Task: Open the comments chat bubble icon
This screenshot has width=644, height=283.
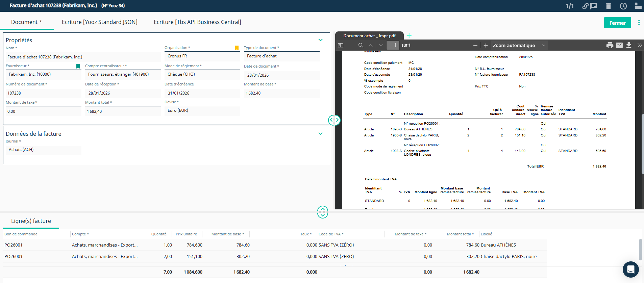Action: point(594,6)
